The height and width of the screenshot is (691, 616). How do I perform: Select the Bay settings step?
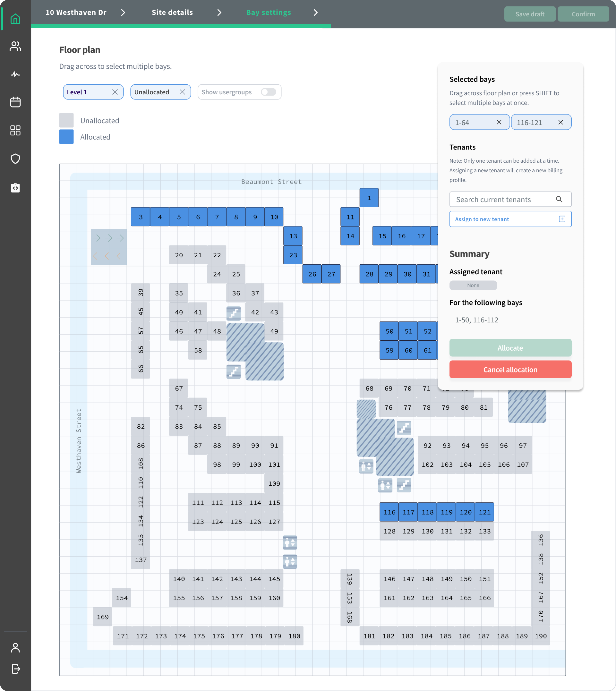269,13
